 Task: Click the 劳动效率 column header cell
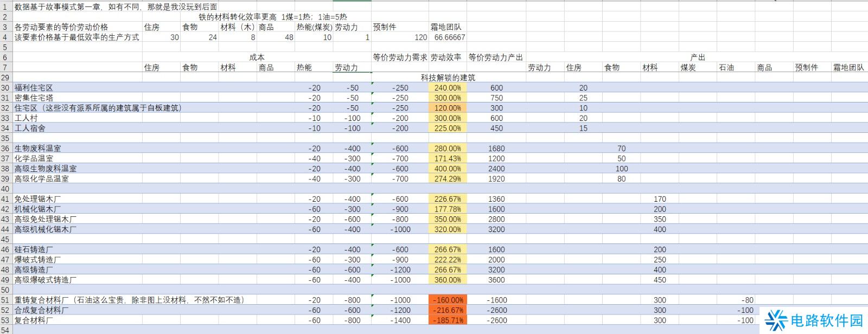click(446, 57)
